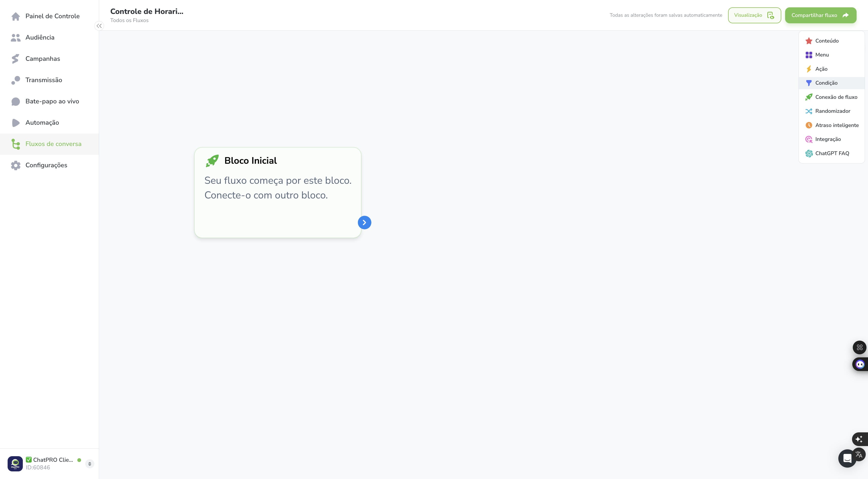The image size is (868, 479).
Task: Collapse the sidebar with double chevron
Action: (99, 26)
